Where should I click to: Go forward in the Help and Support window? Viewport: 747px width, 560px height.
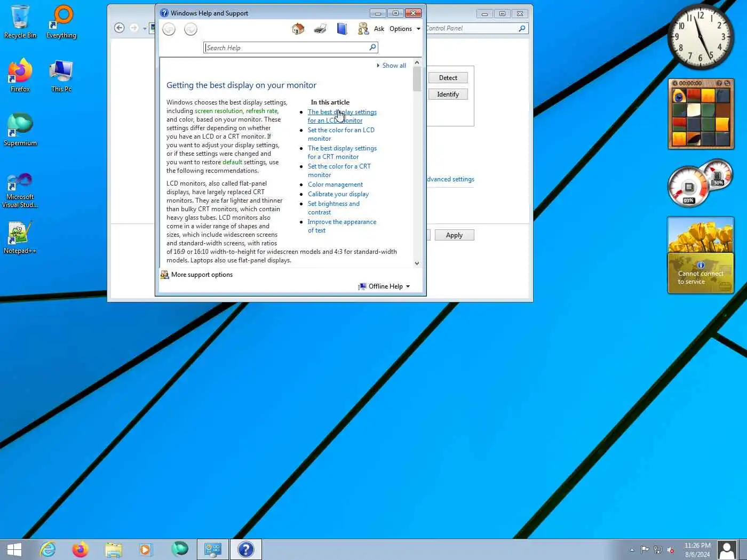point(190,29)
